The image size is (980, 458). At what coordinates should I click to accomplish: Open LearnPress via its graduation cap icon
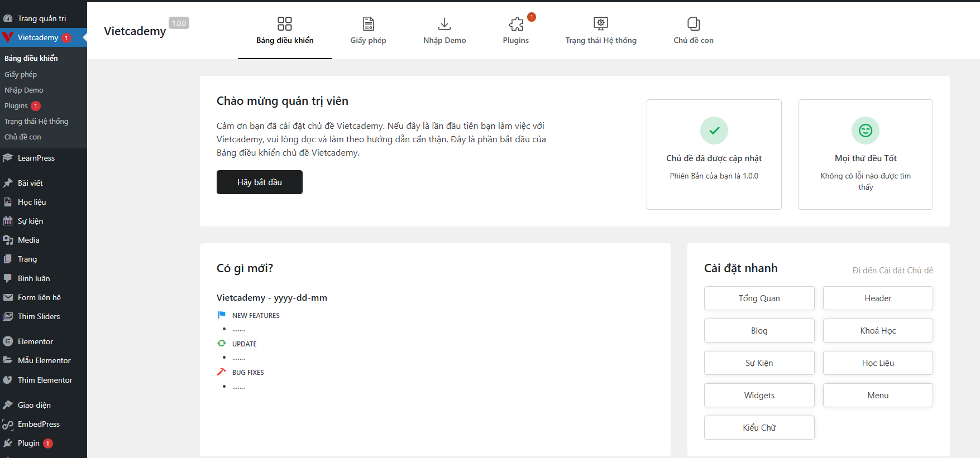coord(8,158)
